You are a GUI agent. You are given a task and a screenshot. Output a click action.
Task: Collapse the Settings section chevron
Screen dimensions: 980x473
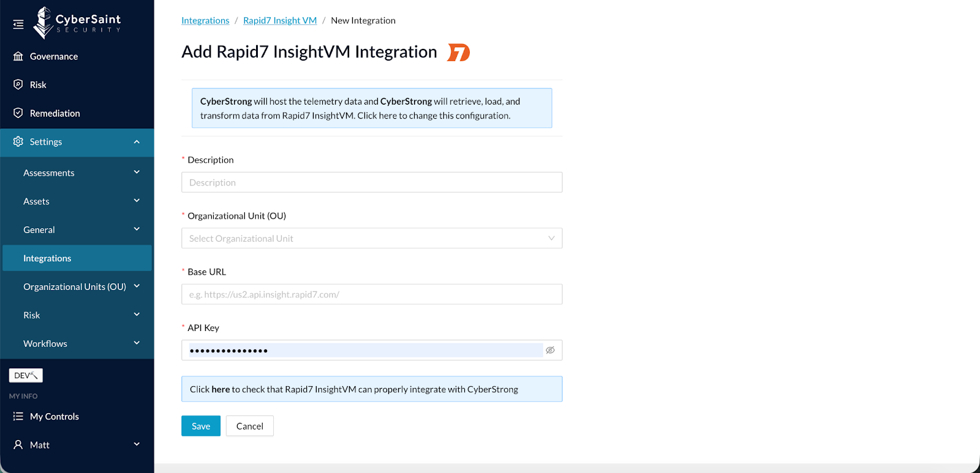(x=137, y=142)
